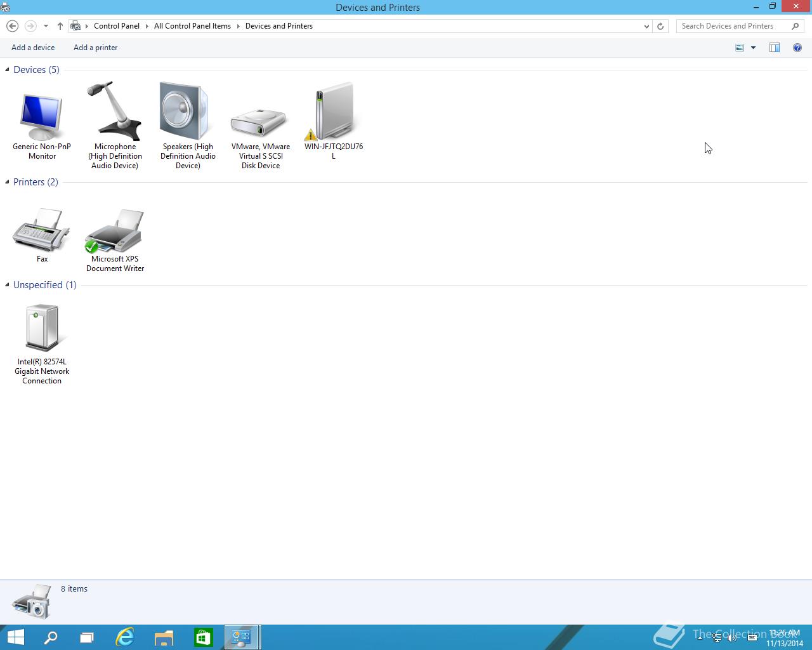Click the volume icon in system tray

(732, 638)
